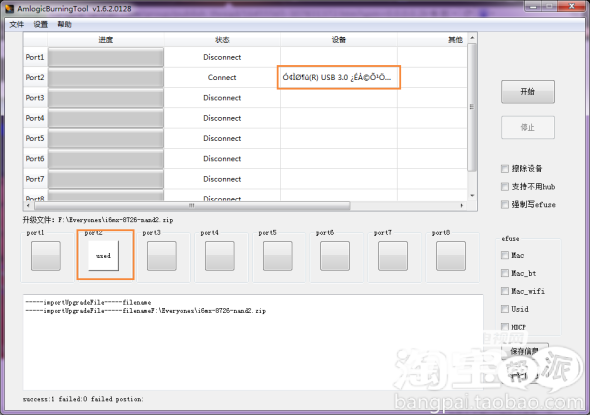Click the port list scroll up arrow

click(x=472, y=38)
